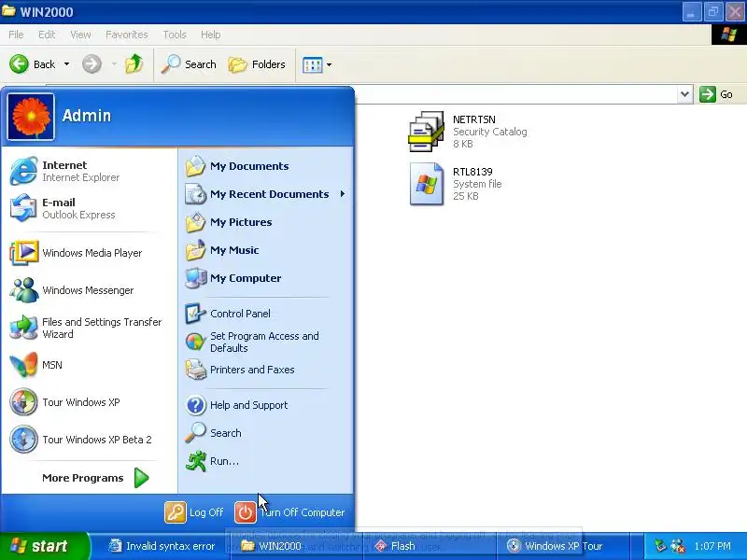Open Help and Support

(266, 405)
